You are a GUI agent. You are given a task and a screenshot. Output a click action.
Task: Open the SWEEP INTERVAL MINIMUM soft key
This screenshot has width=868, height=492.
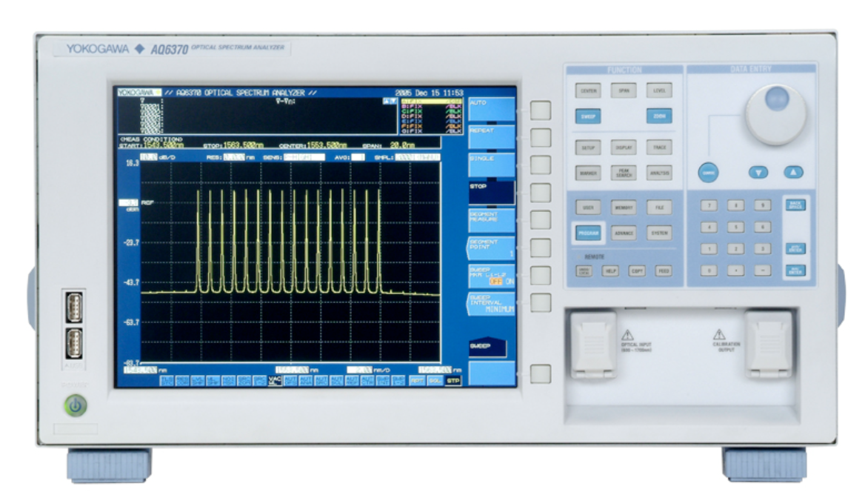point(492,303)
